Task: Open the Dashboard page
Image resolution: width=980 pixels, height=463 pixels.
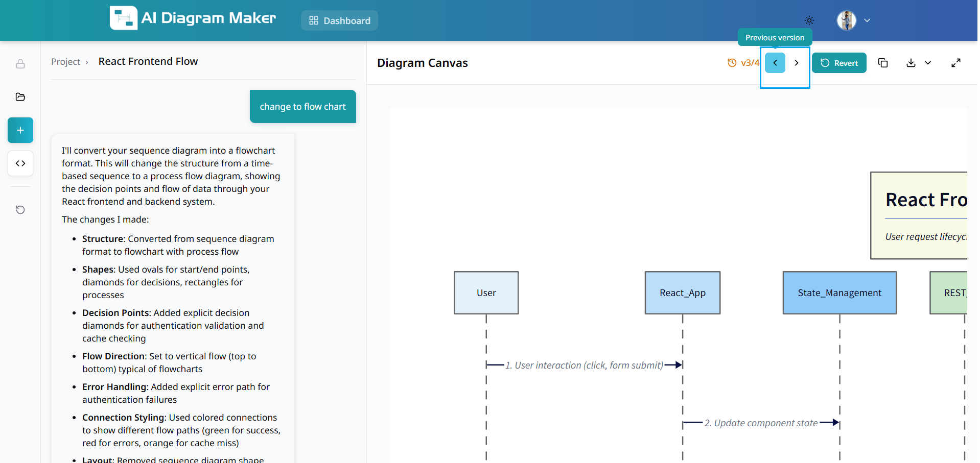Action: 339,20
